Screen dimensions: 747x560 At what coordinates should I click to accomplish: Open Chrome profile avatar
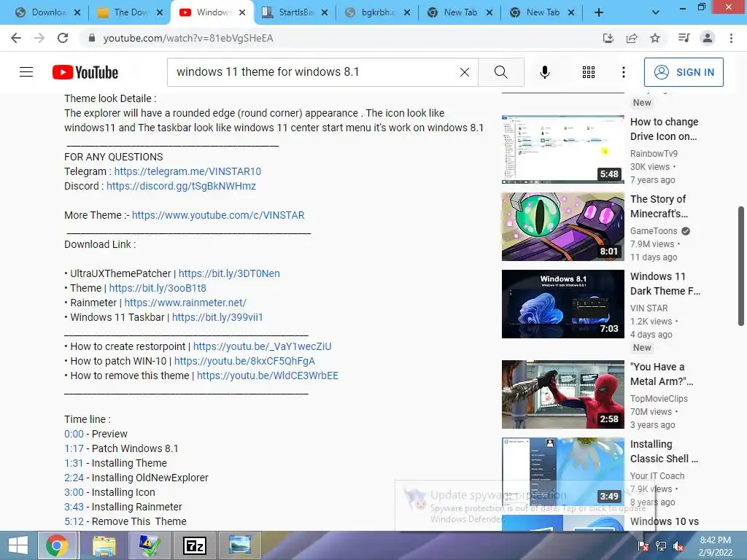coord(708,38)
